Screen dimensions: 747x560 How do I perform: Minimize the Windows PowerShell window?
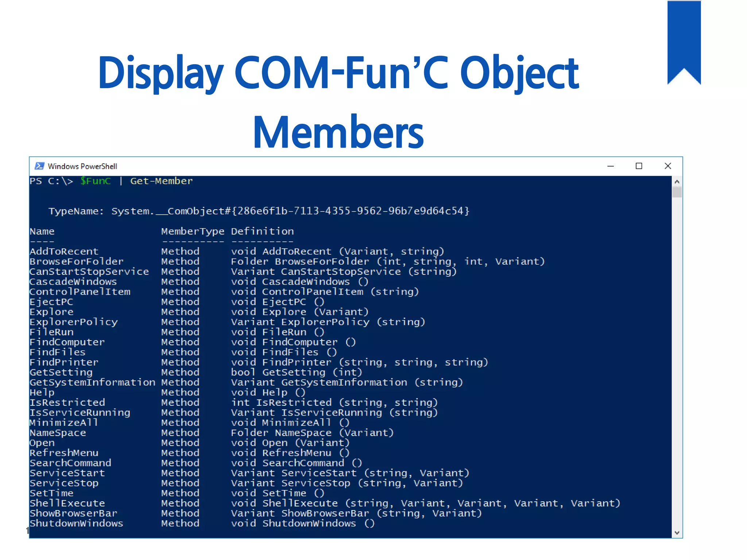(x=611, y=166)
